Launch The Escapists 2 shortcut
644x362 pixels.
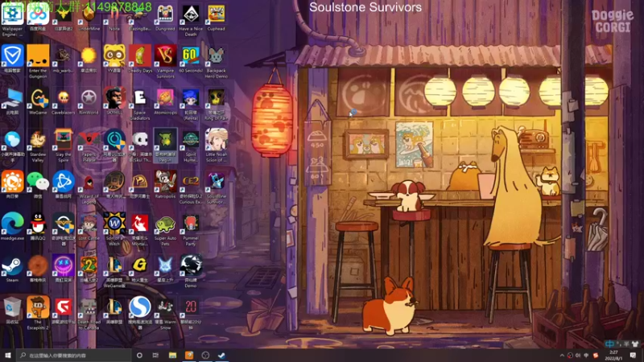point(38,313)
